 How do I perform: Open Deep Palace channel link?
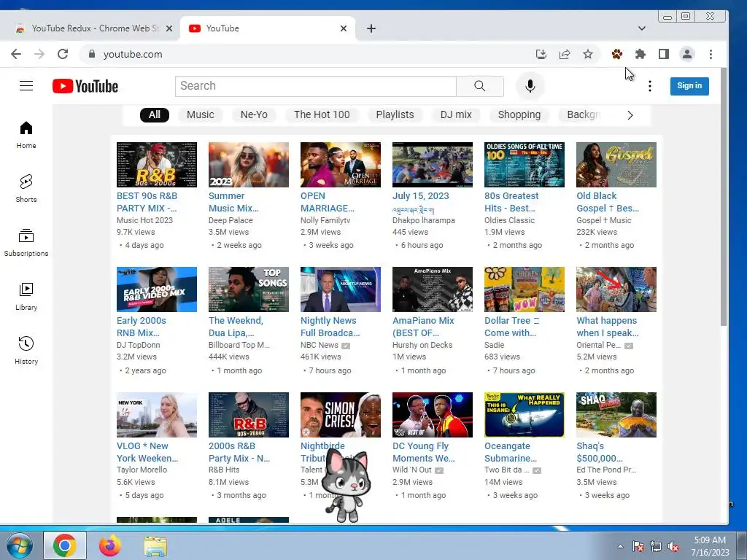pyautogui.click(x=231, y=220)
